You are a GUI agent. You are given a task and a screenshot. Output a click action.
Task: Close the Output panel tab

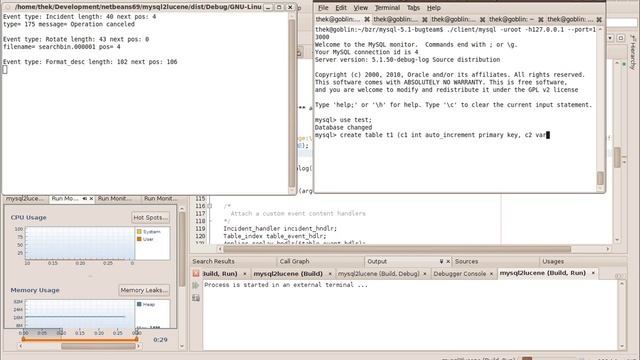(x=448, y=261)
